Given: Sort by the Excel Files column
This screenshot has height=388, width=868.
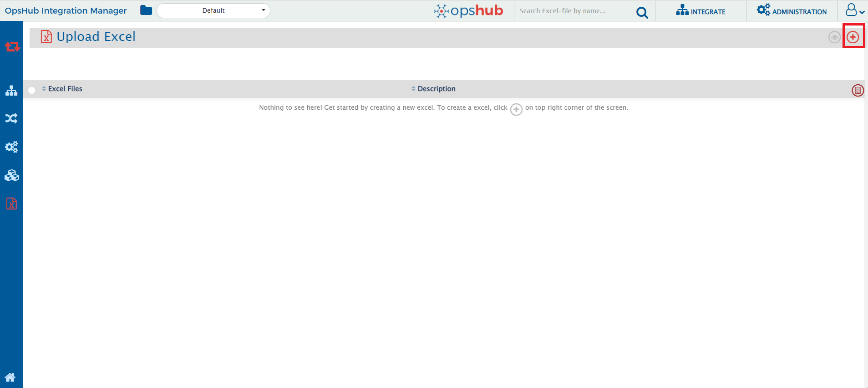Looking at the screenshot, I should click(65, 89).
